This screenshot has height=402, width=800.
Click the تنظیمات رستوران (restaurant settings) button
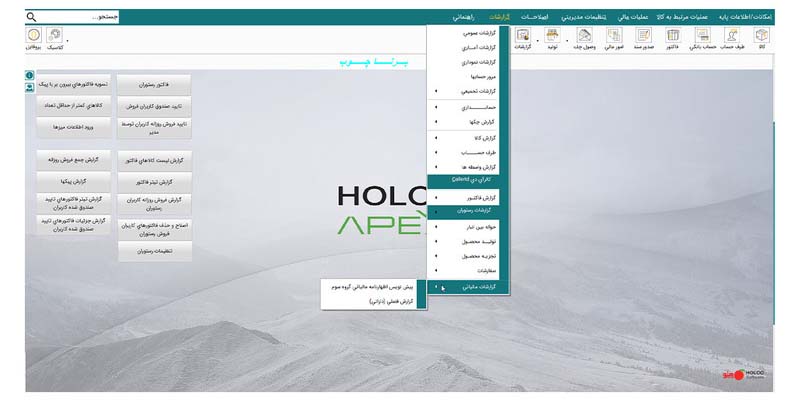(x=155, y=252)
